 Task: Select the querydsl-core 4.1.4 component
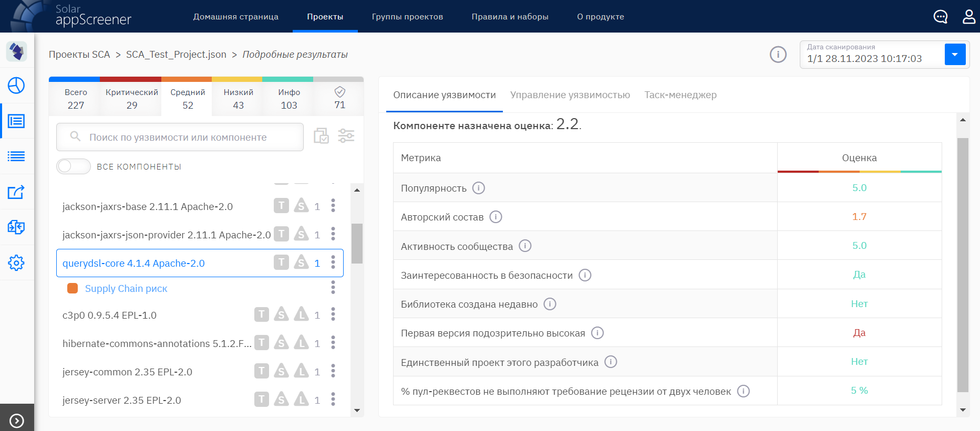coord(133,263)
